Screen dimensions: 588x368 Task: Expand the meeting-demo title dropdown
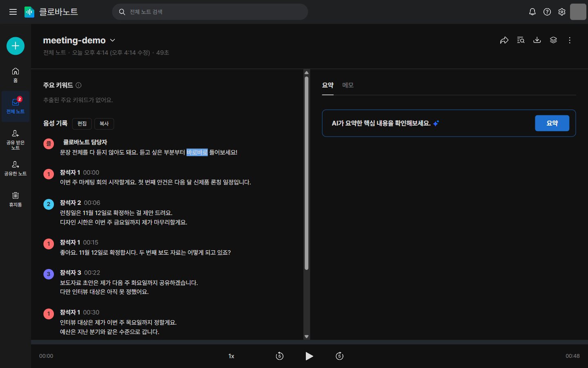[x=113, y=40]
